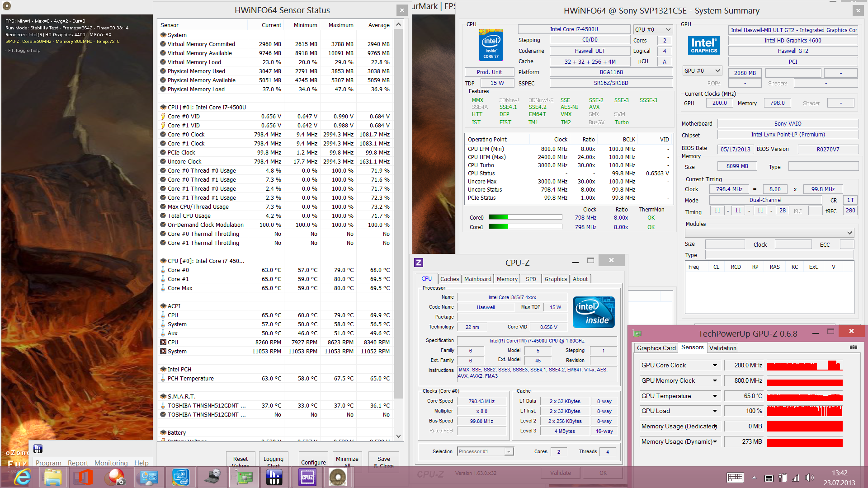Open the GPU #0 selector dropdown

(x=702, y=71)
